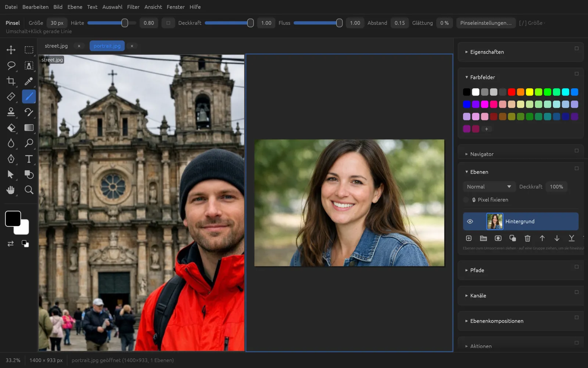Select the Pen tool
Image resolution: width=588 pixels, height=368 pixels.
(11, 159)
